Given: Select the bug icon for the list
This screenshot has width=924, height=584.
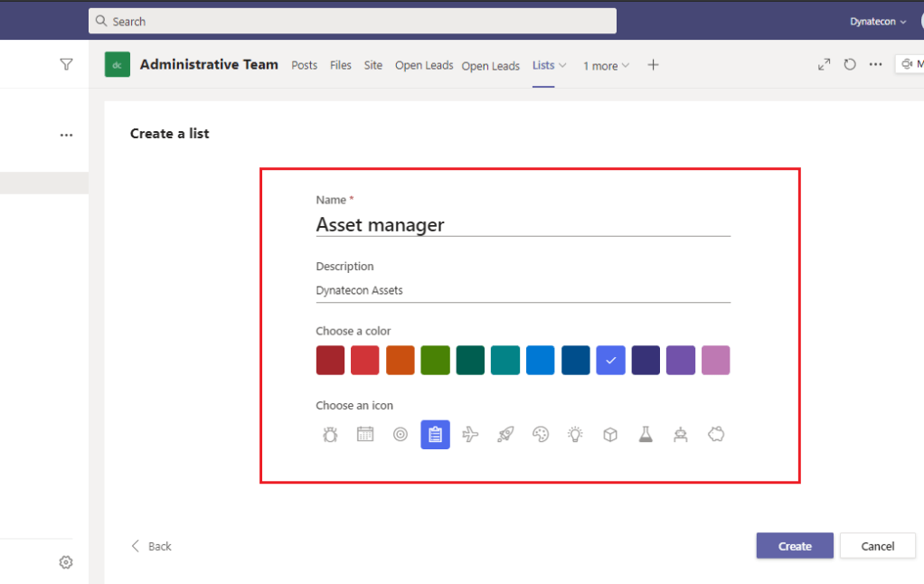Looking at the screenshot, I should click(330, 435).
